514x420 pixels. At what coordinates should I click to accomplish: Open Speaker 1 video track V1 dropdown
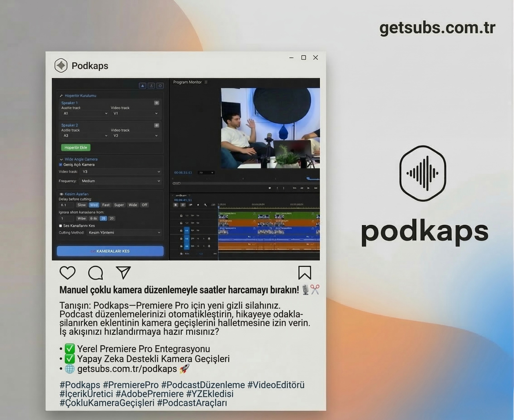[135, 113]
